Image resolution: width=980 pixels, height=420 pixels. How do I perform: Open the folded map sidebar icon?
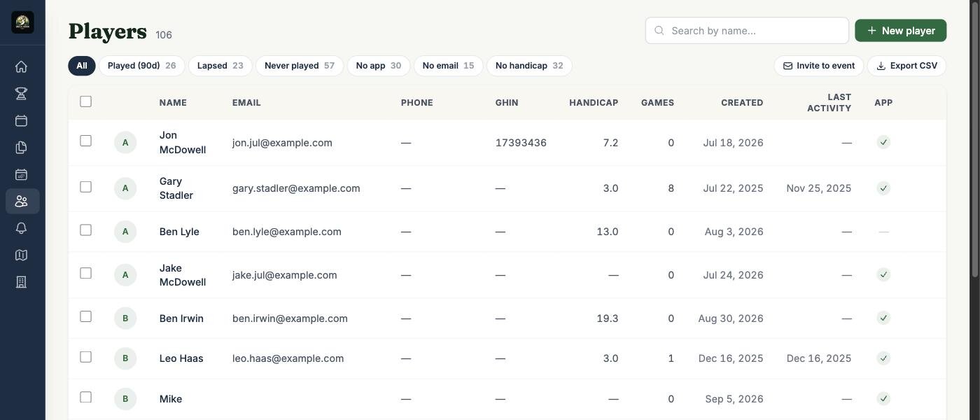click(x=21, y=255)
